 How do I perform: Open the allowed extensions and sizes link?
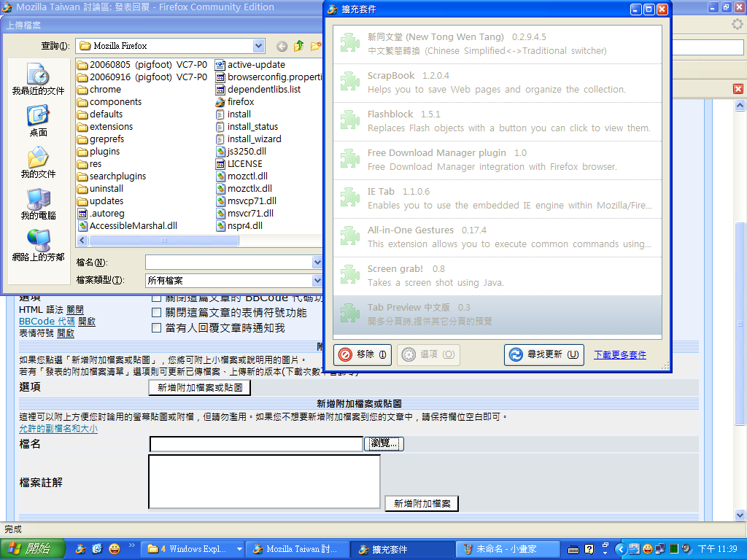tap(58, 429)
